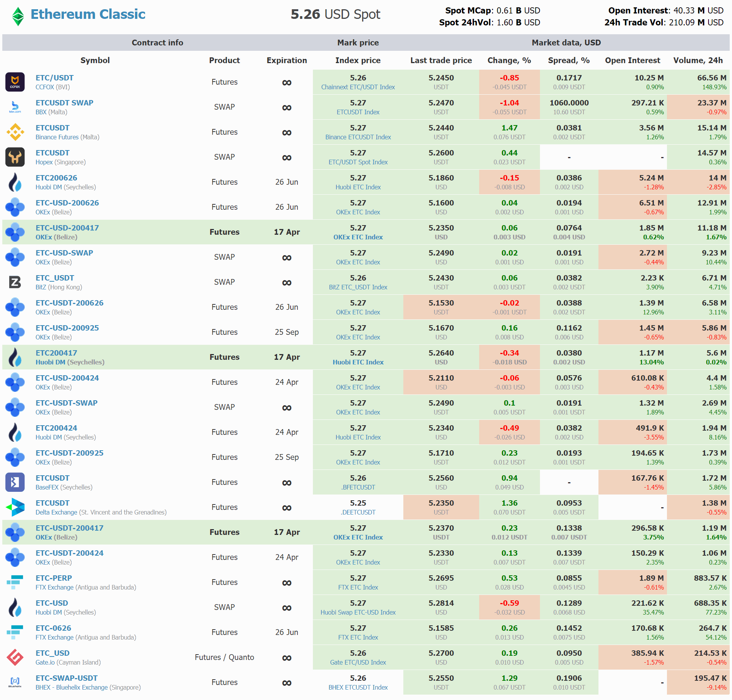The width and height of the screenshot is (732, 700).
Task: Click the 5.2814 last trade price
Action: (x=441, y=603)
